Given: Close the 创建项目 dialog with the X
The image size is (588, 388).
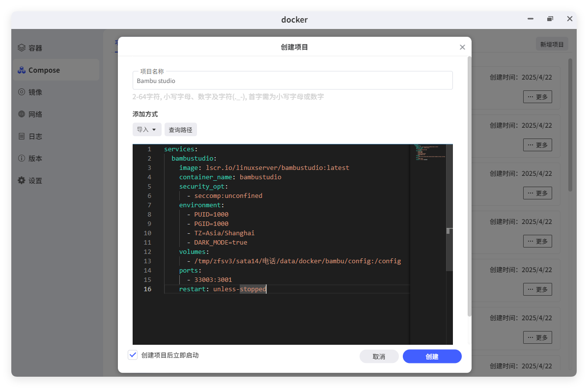Looking at the screenshot, I should point(462,47).
